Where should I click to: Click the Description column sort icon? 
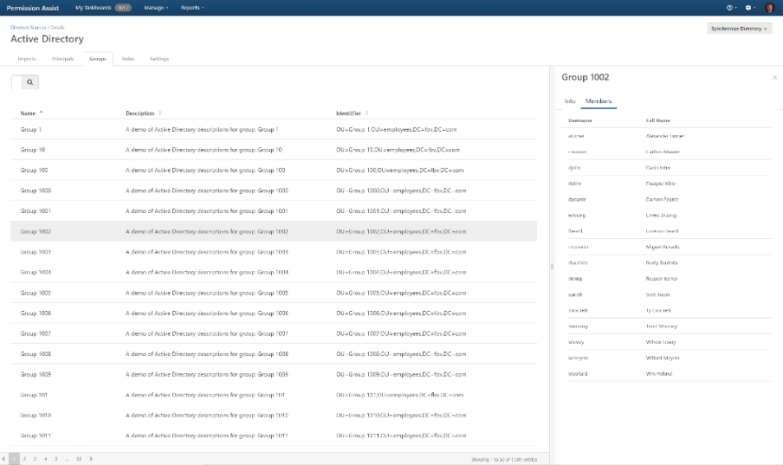[160, 113]
